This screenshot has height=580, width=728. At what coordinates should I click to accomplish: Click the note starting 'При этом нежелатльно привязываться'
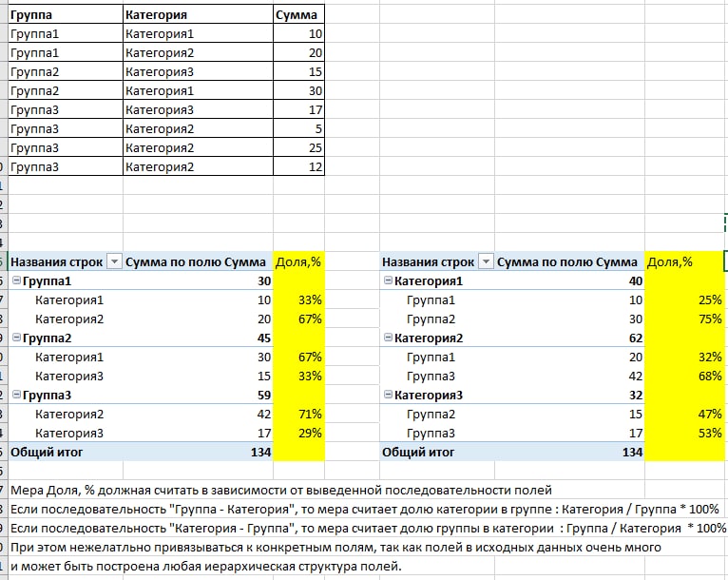(x=335, y=547)
